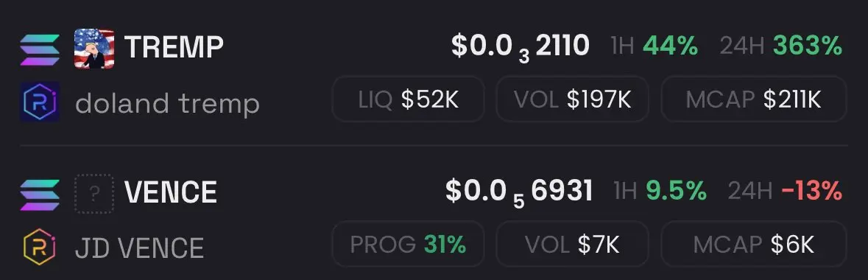The height and width of the screenshot is (280, 868).
Task: Click the 24H 363% change for TREMP
Action: coord(781,46)
